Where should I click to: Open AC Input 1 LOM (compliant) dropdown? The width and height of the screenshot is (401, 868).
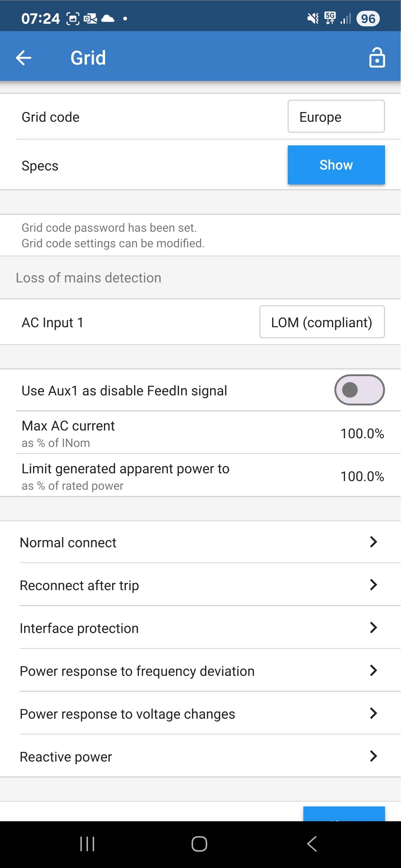tap(322, 322)
